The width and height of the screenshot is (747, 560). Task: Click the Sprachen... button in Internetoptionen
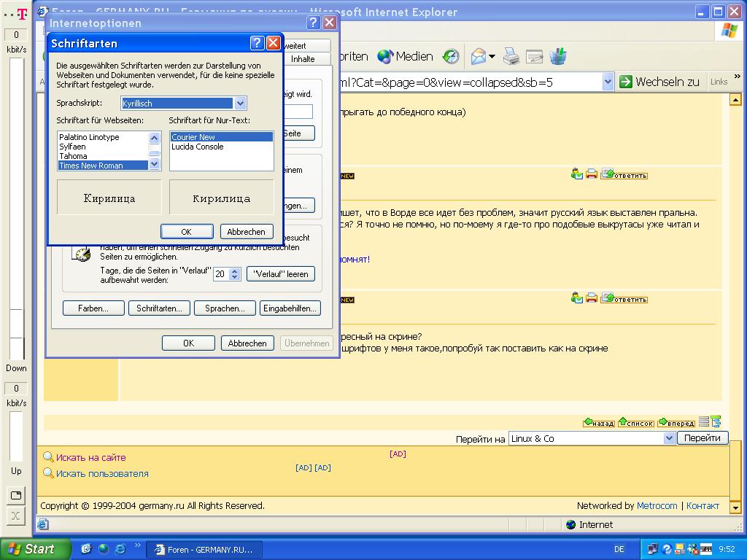[225, 308]
